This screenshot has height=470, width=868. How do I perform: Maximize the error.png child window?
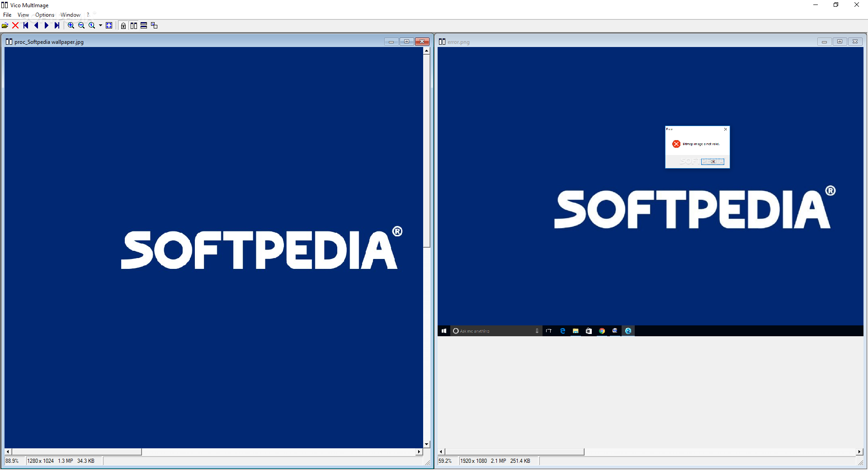coord(840,42)
